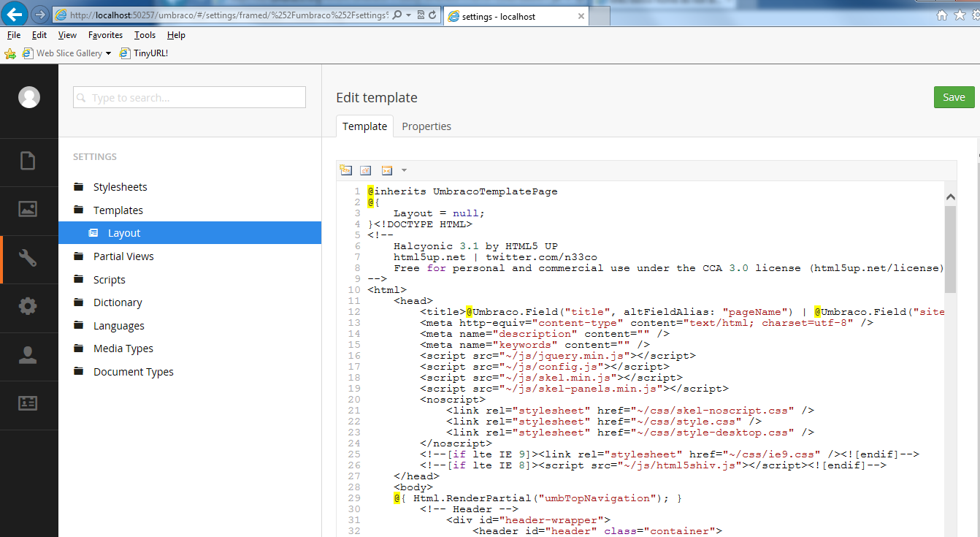Click the compatibility view icon in address bar
980x537 pixels.
click(421, 15)
